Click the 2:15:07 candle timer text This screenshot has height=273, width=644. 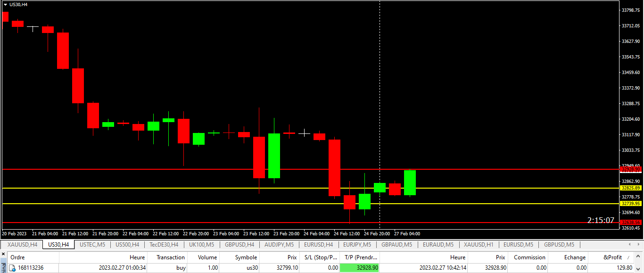[x=601, y=220]
